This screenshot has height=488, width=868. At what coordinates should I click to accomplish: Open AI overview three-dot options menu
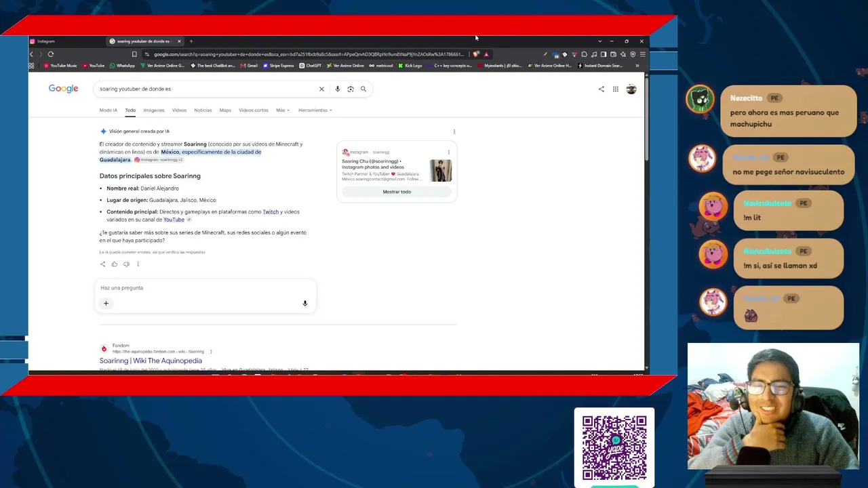[x=454, y=131]
